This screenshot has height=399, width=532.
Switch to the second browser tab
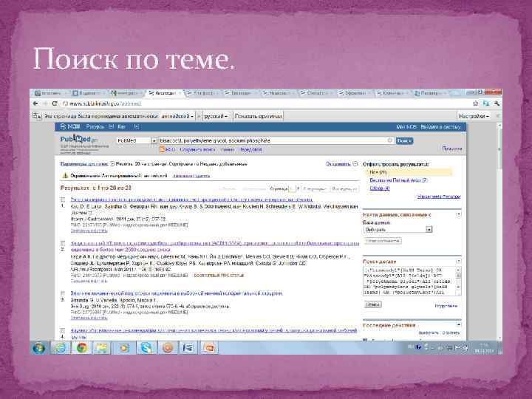click(87, 92)
